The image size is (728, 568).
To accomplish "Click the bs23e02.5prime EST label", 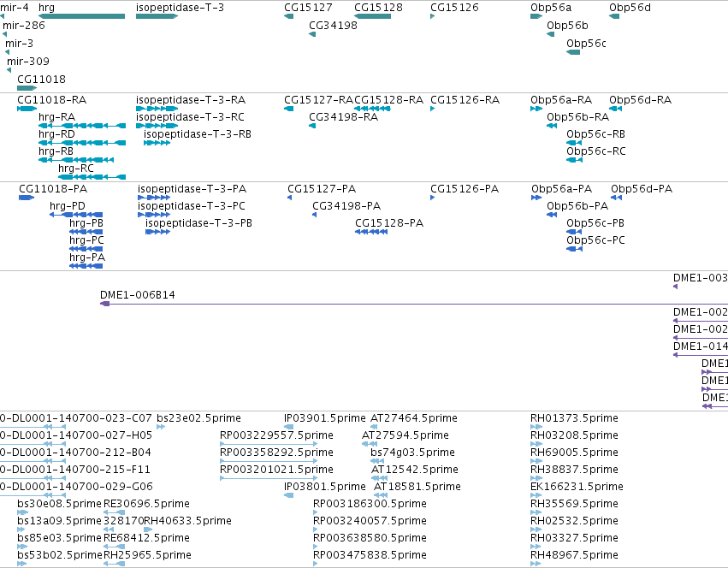I will [198, 418].
